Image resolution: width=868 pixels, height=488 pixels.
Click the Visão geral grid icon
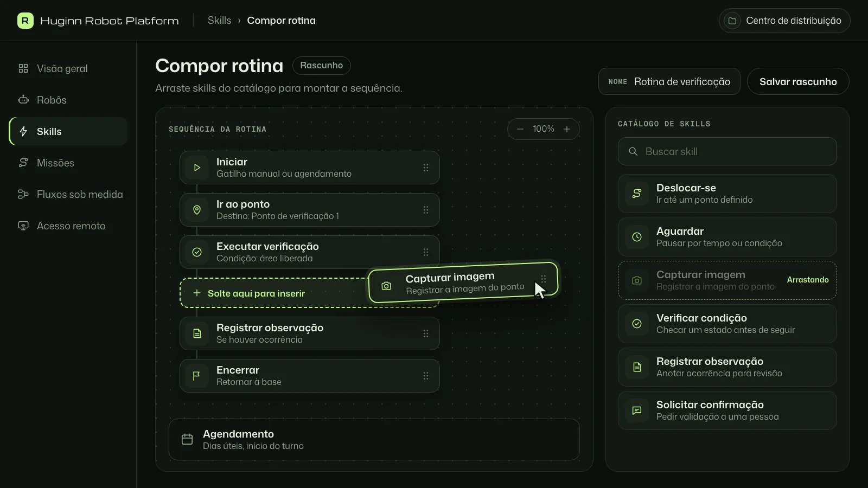23,68
